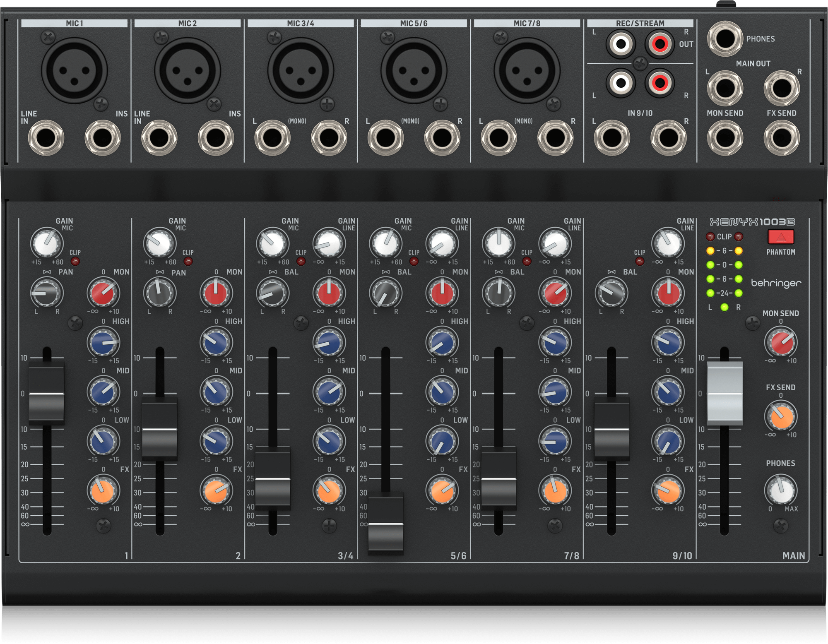This screenshot has width=828, height=644.
Task: Turn the BAL knob on channel 3/4
Action: [x=273, y=294]
